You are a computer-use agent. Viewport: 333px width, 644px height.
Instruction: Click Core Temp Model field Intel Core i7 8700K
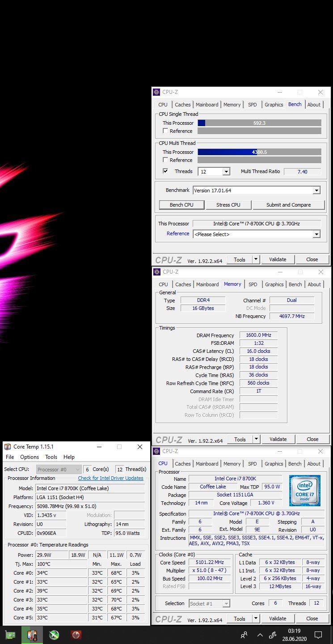[x=90, y=488]
